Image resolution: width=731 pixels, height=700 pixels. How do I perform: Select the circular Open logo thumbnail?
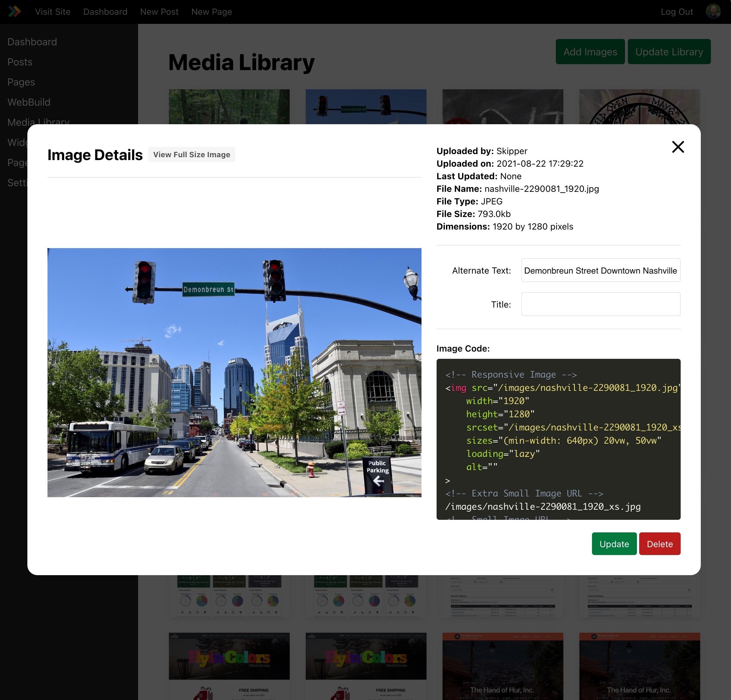tap(639, 107)
